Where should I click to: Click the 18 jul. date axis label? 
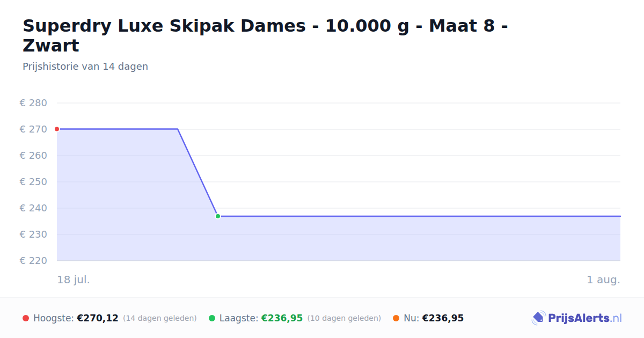(74, 280)
